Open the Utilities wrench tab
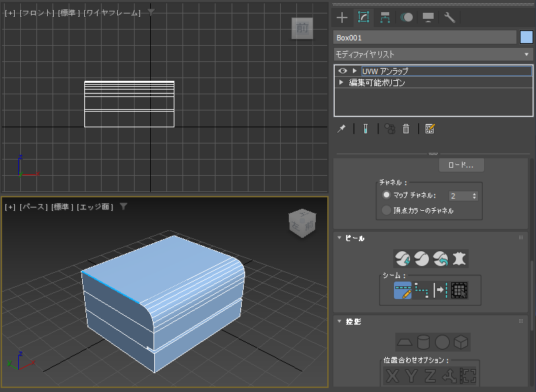 click(450, 18)
